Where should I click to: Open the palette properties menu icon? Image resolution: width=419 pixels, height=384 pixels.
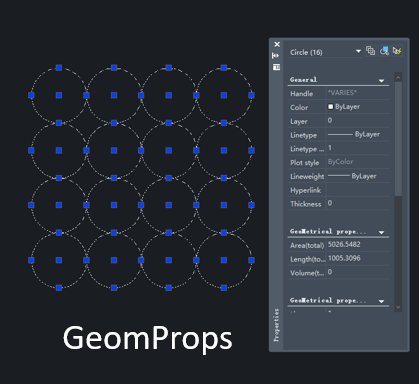coord(276,67)
